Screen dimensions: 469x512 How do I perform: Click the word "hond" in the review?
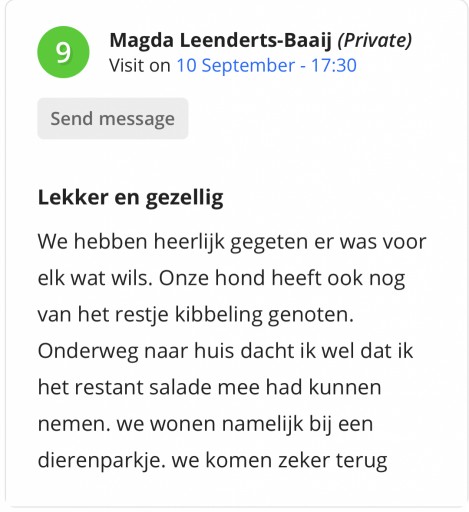click(240, 278)
